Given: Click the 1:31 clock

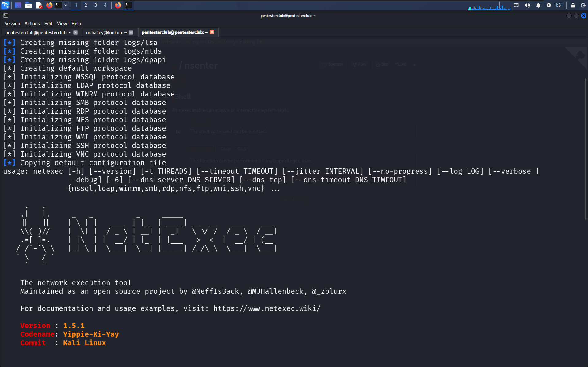Looking at the screenshot, I should 559,5.
